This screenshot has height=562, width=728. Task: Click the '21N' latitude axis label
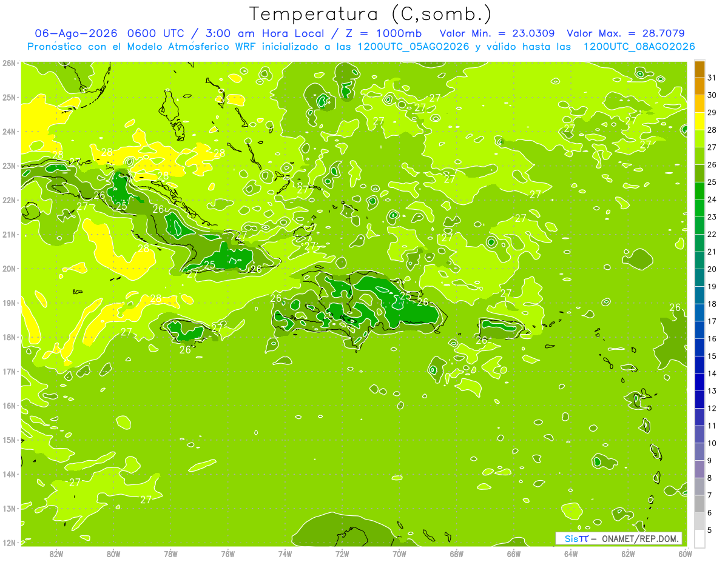point(10,235)
